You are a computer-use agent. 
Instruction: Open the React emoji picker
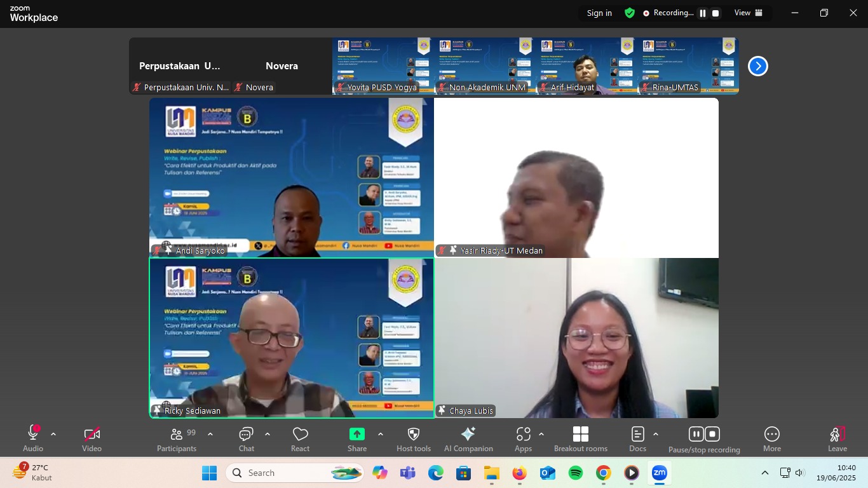coord(300,438)
